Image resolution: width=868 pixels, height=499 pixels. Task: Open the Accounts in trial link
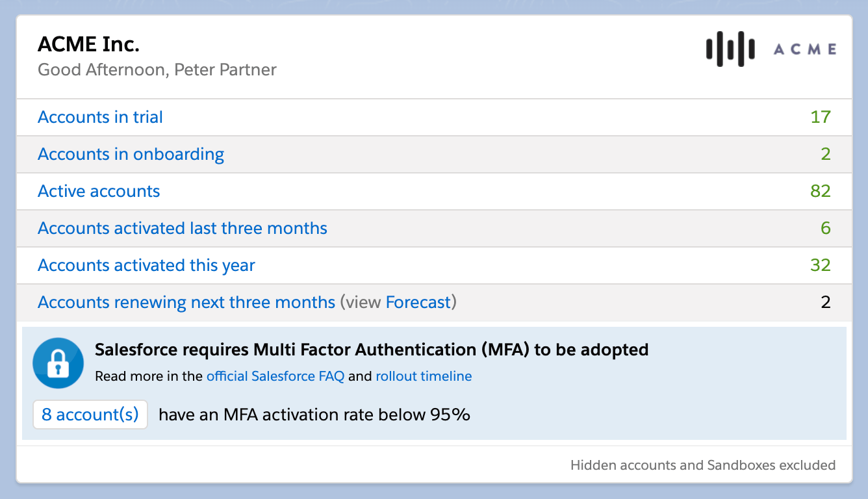click(x=100, y=117)
